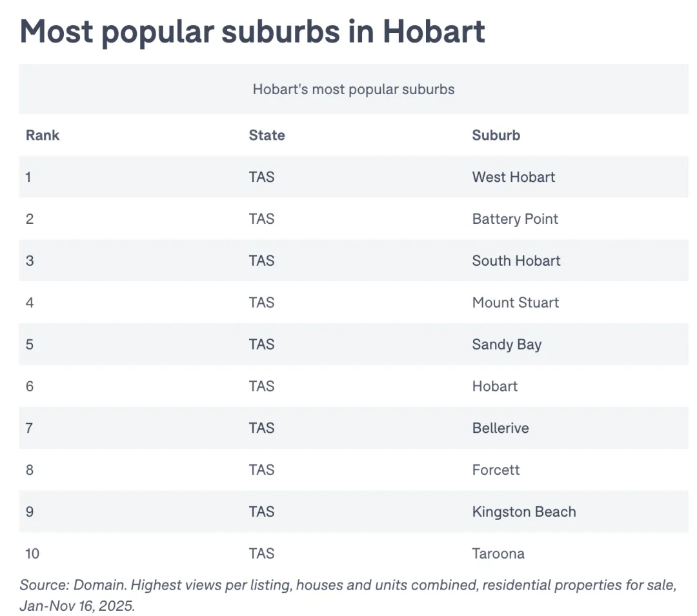Click the Forcett suburb entry
Viewport: 697px width, 616px height.
496,470
